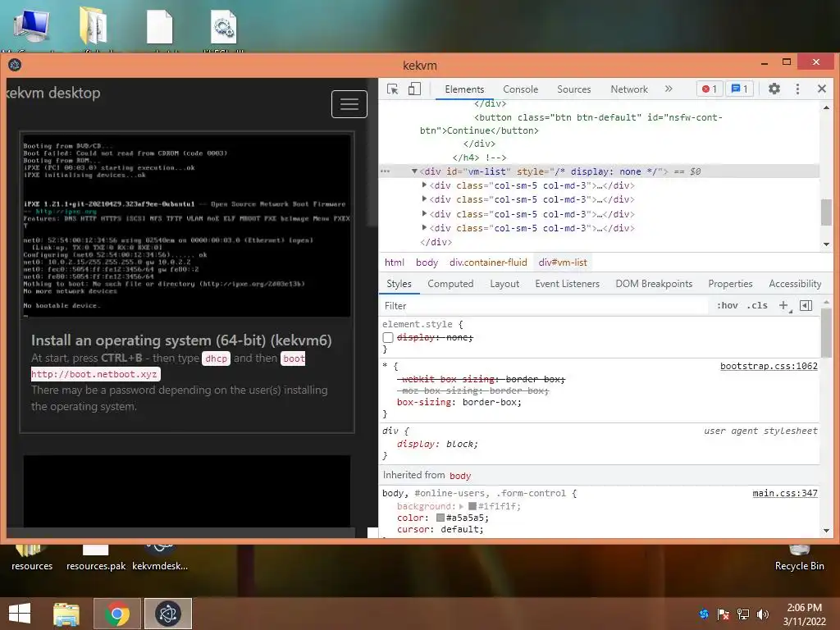
Task: Select the resources folder on desktop
Action: [32, 558]
